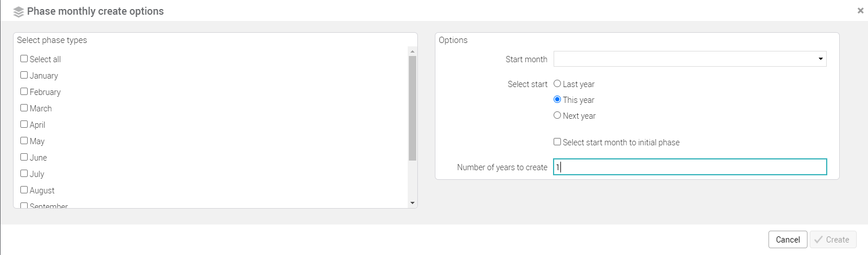Close the Phase monthly create options dialog
The height and width of the screenshot is (255, 868).
860,10
